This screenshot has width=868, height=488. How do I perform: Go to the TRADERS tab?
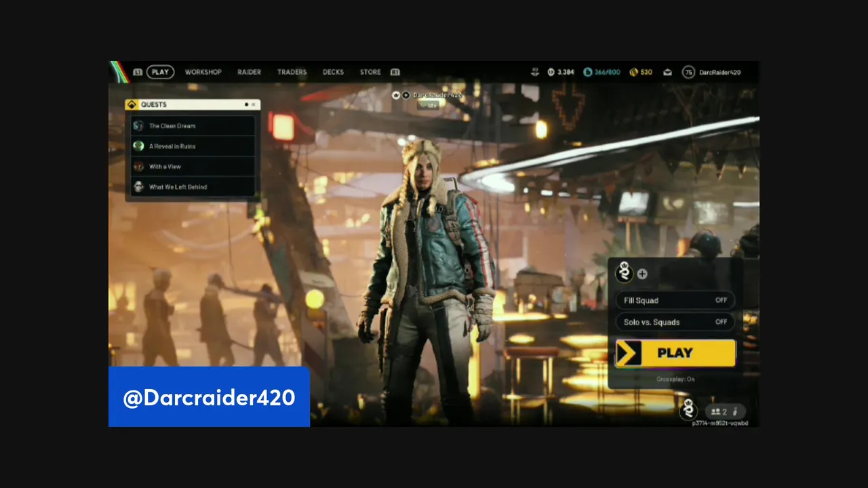coord(292,72)
